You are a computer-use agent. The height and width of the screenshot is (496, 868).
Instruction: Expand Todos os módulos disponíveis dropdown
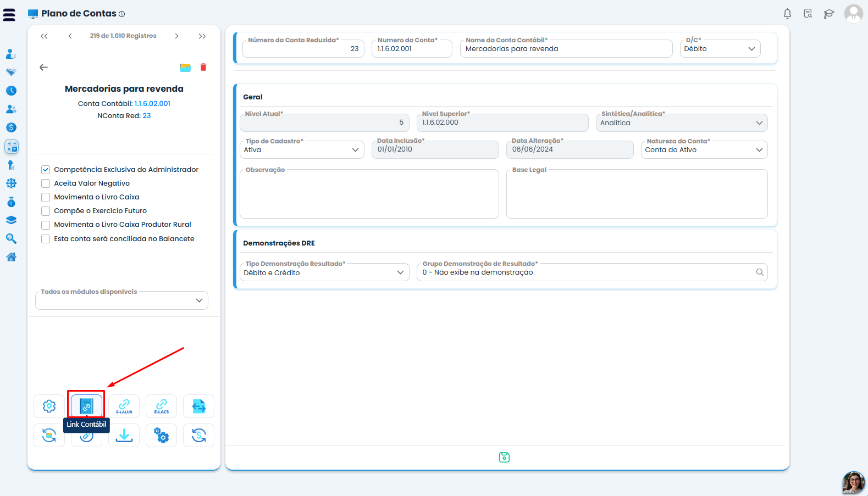pyautogui.click(x=121, y=300)
